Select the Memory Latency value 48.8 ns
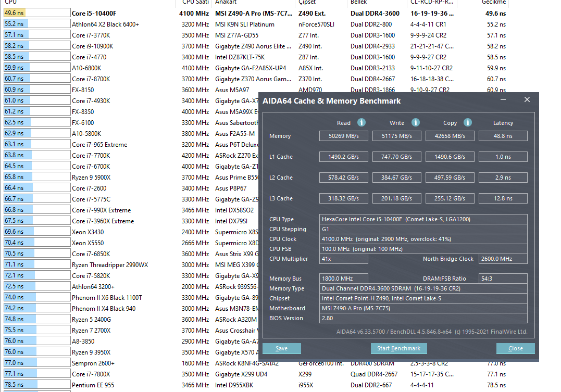Viewport: 561px width, 392px height. point(503,136)
